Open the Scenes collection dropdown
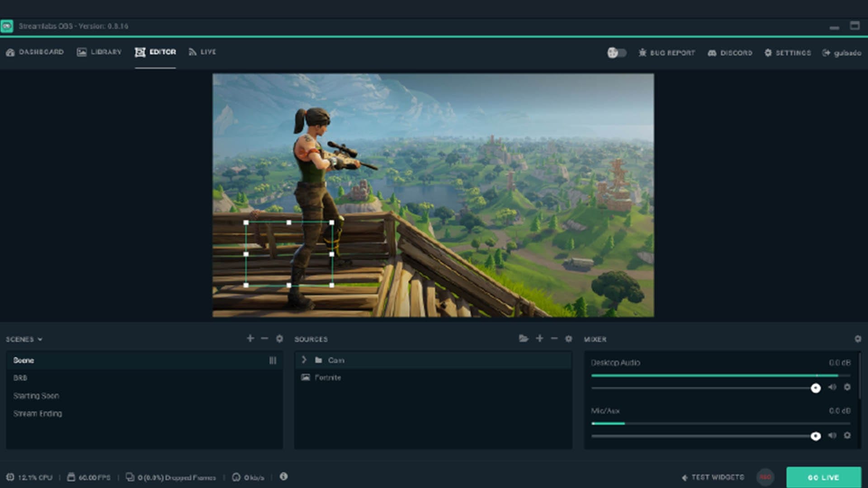Screen dimensions: 868x488 point(24,339)
